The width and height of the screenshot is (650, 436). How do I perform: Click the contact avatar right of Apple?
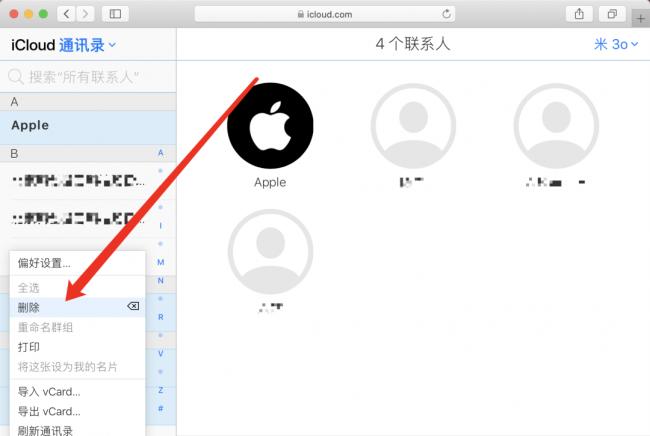coord(413,126)
